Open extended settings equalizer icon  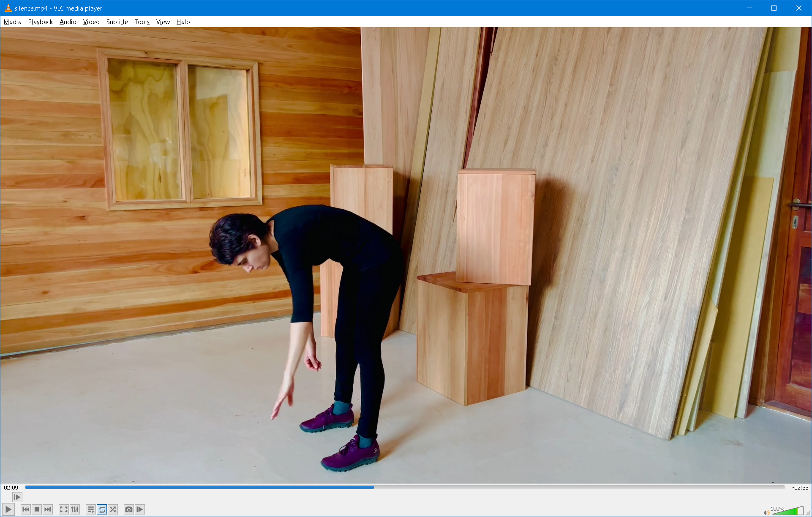coord(75,509)
